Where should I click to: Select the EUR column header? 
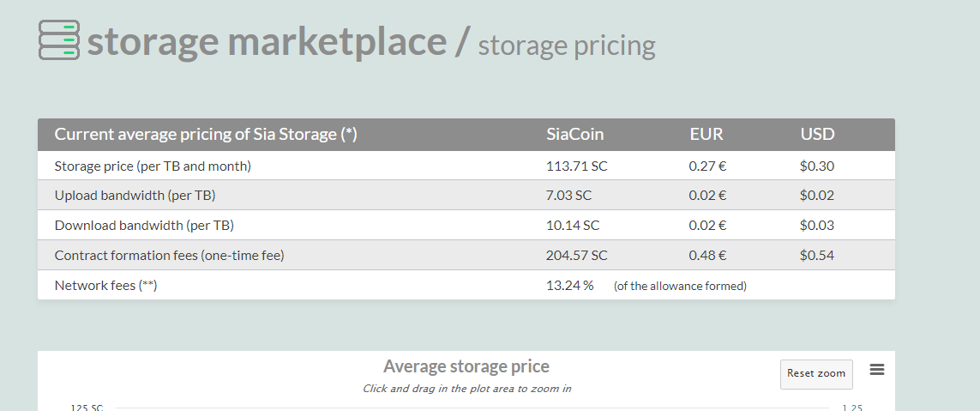coord(706,134)
